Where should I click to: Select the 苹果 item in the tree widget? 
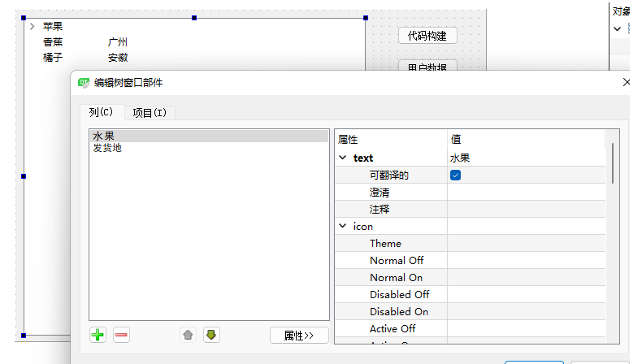tap(53, 27)
